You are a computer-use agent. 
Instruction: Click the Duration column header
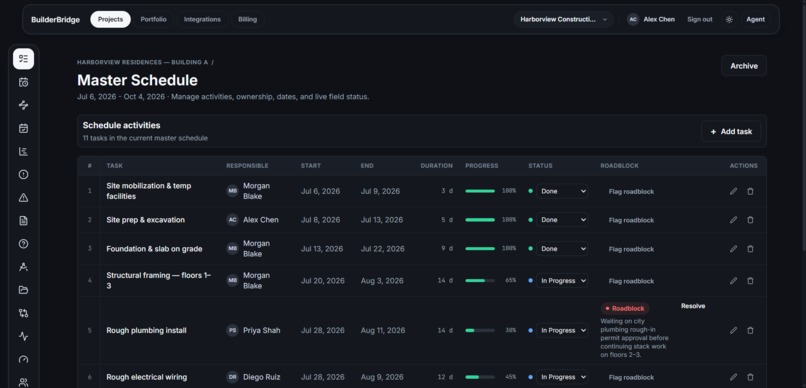pos(436,166)
